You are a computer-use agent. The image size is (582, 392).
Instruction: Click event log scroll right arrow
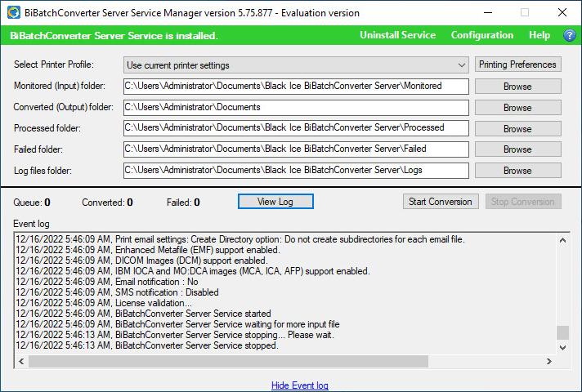tap(549, 361)
